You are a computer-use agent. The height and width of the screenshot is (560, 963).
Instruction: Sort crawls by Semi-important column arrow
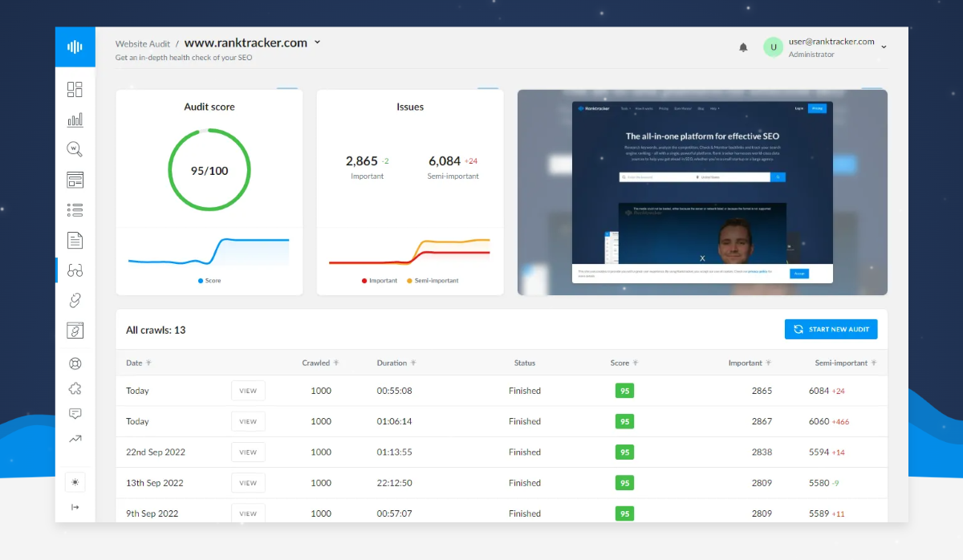874,363
